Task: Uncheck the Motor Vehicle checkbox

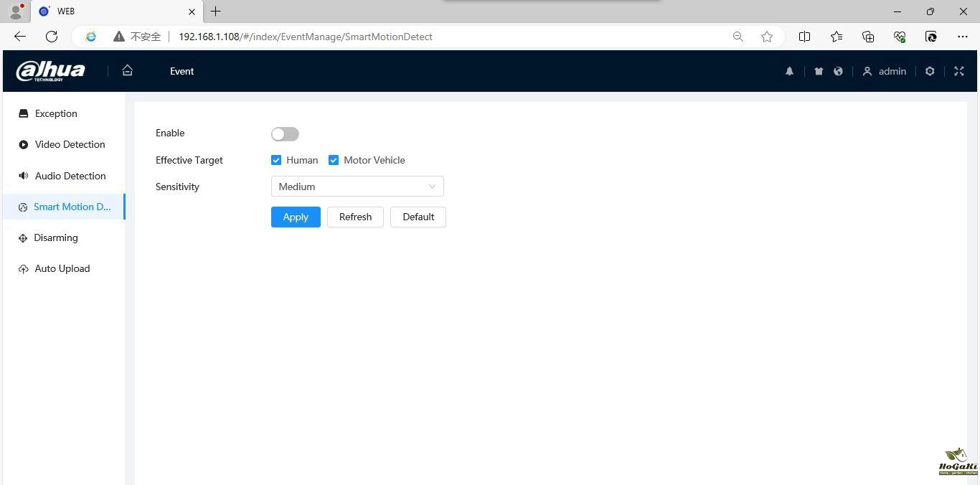Action: point(334,160)
